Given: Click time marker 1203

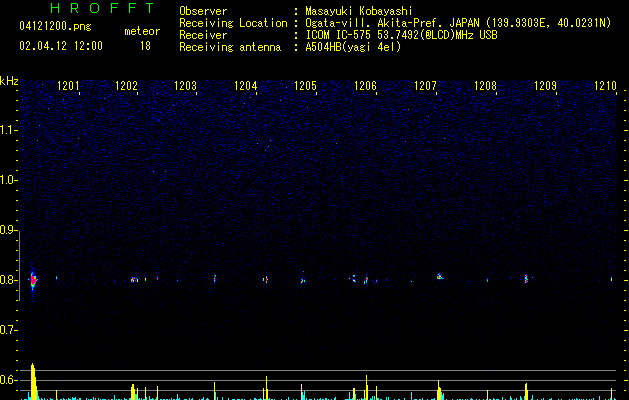Looking at the screenshot, I should tap(185, 86).
